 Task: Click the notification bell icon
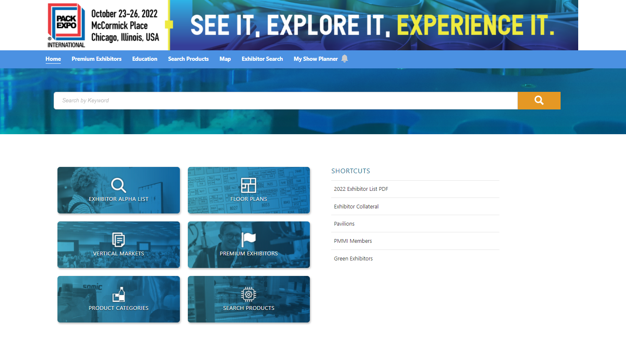pos(345,59)
